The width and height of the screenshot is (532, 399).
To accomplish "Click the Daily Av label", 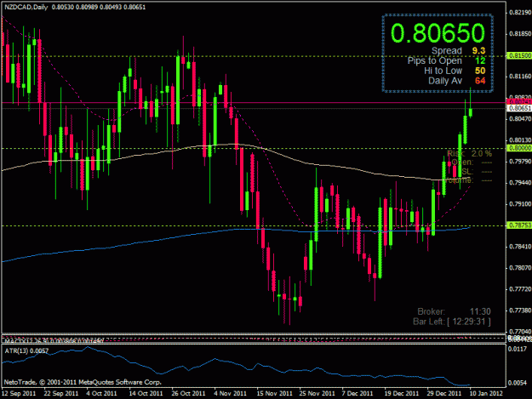I will (445, 81).
